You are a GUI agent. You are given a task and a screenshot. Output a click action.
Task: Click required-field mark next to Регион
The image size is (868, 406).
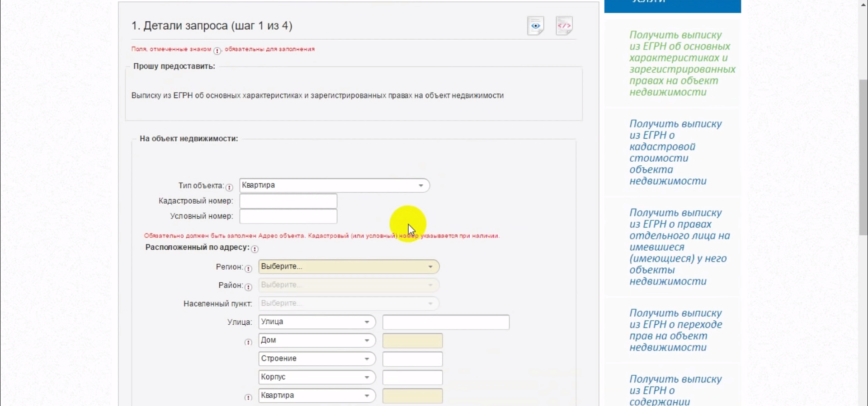point(248,269)
